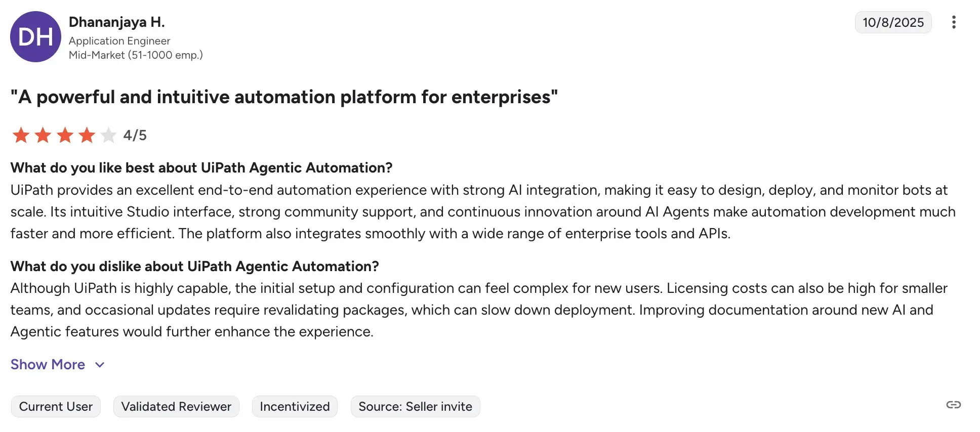Viewport: 980px width, 432px height.
Task: Expand the review with the Show More chevron
Action: 100,365
